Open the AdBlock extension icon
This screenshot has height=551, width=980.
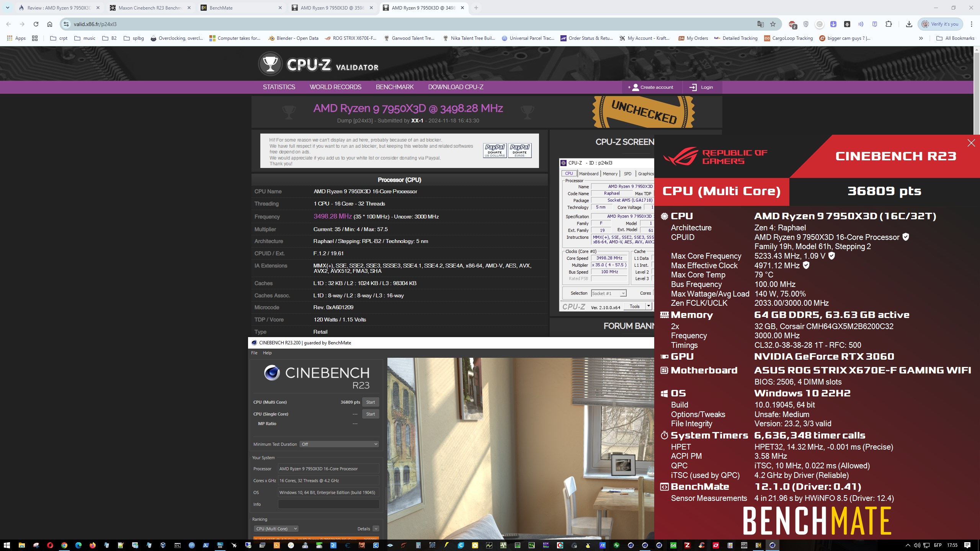coord(792,24)
